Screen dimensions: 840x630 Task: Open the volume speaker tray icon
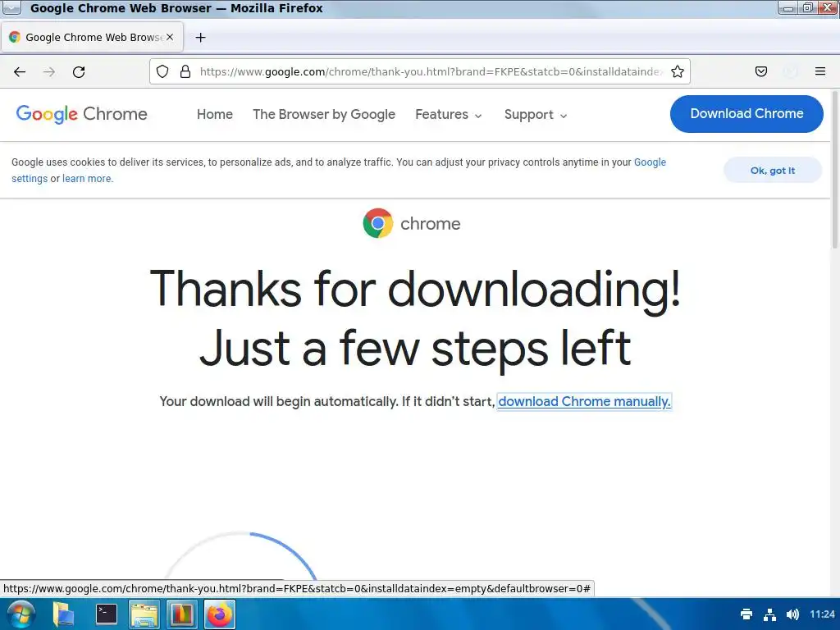pos(792,614)
